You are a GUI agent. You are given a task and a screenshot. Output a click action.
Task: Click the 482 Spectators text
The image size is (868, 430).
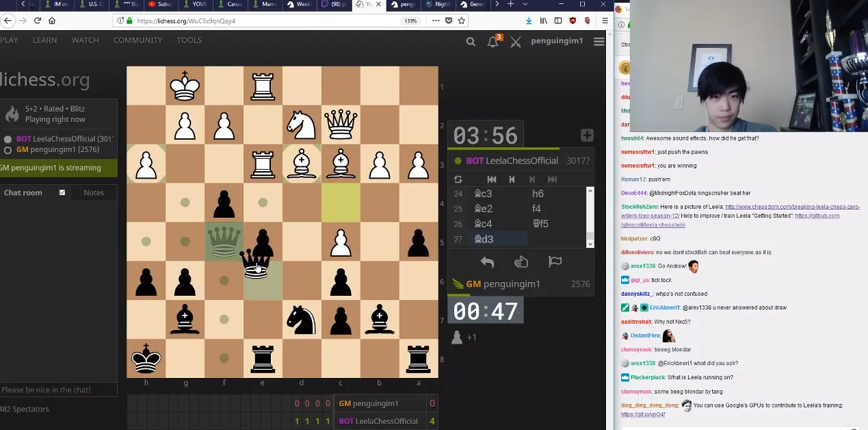pyautogui.click(x=25, y=409)
